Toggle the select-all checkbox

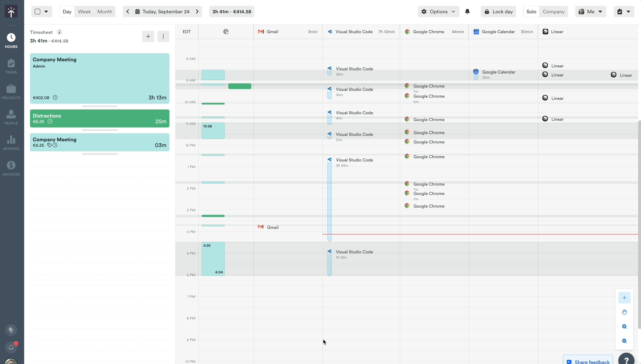point(37,11)
